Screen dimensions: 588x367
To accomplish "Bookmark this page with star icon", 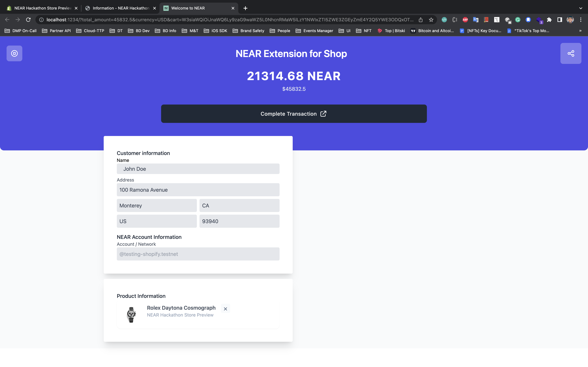I will pos(431,20).
